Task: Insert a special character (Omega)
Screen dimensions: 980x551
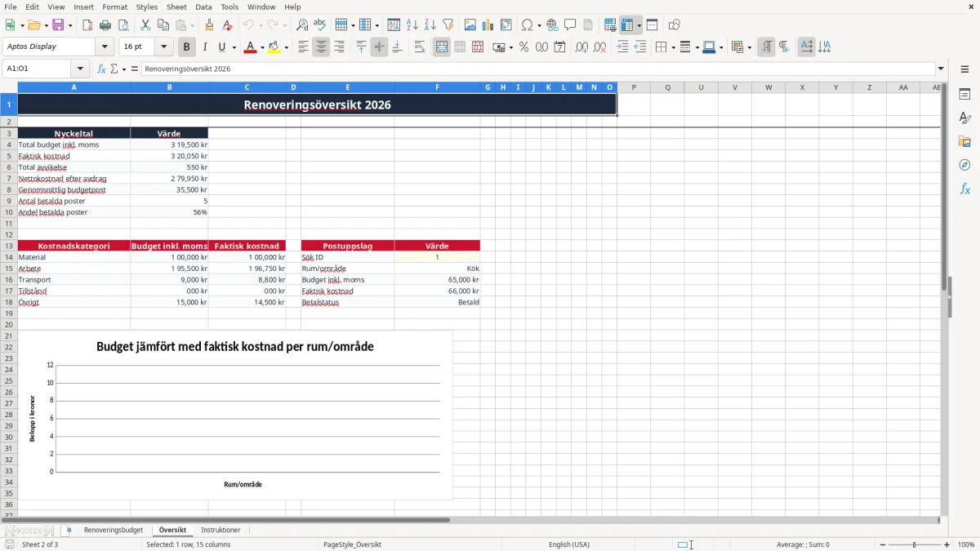Action: click(527, 25)
